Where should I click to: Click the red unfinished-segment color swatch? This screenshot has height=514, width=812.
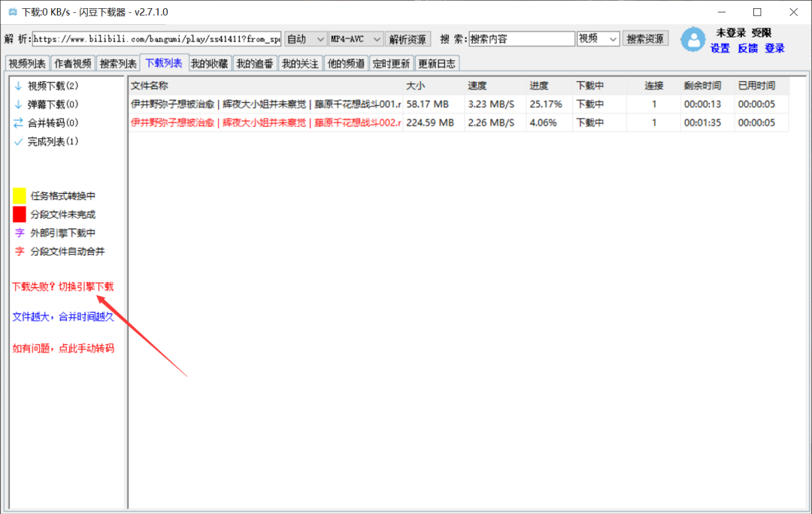tap(20, 214)
